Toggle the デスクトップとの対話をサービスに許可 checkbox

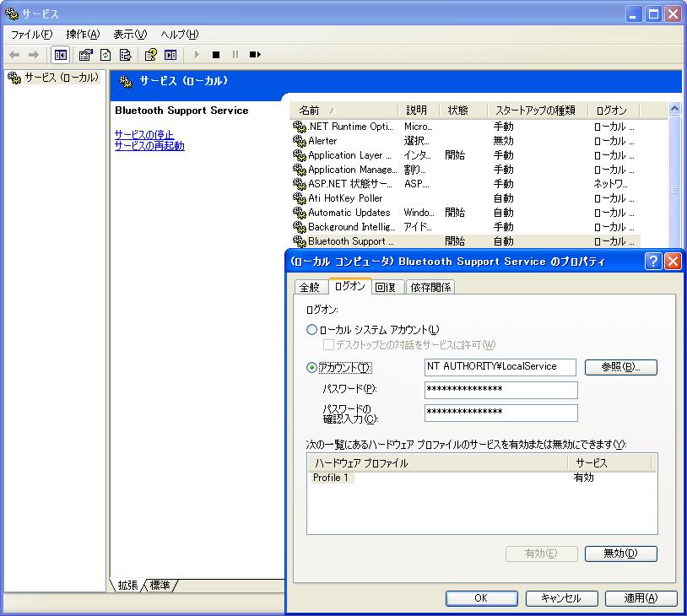(328, 345)
